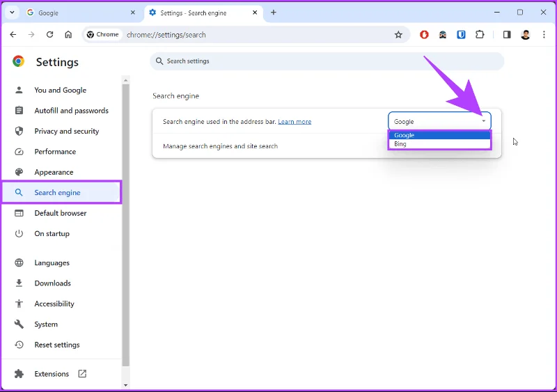Click the magnifier in Search settings

click(159, 61)
